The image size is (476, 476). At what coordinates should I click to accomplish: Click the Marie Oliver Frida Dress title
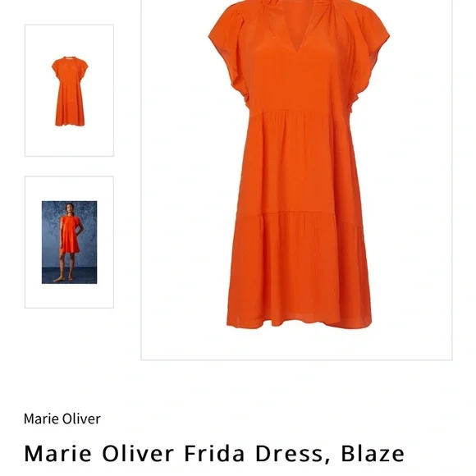pos(214,453)
